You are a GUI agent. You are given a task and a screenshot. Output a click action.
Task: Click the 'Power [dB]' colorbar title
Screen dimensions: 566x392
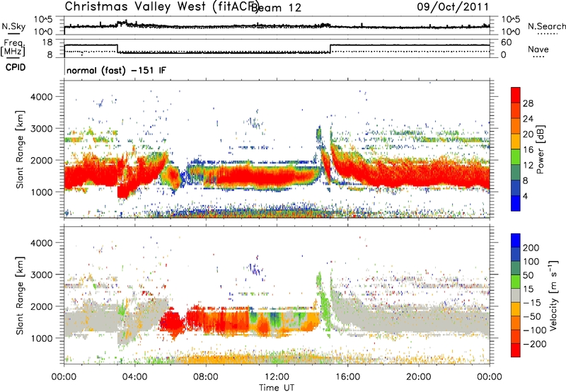point(541,149)
